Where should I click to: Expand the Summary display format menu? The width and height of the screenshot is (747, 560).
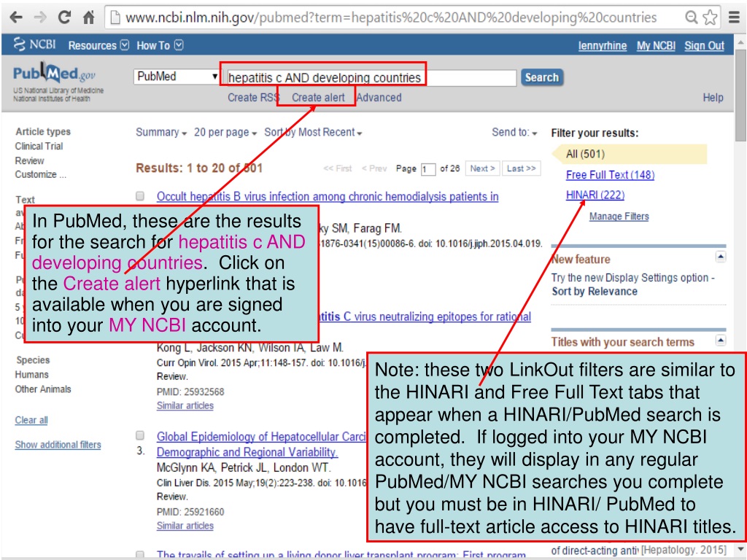161,133
